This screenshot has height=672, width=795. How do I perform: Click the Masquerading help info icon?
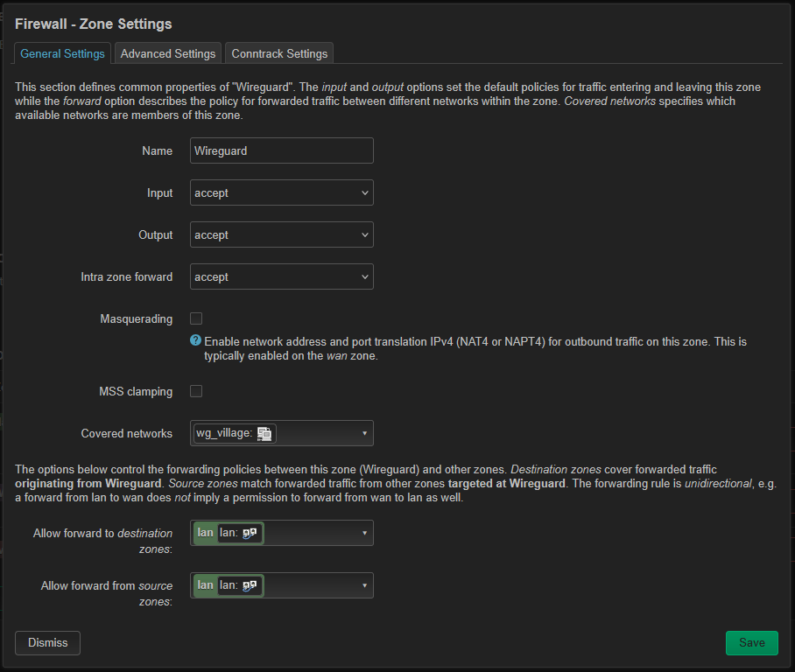195,340
